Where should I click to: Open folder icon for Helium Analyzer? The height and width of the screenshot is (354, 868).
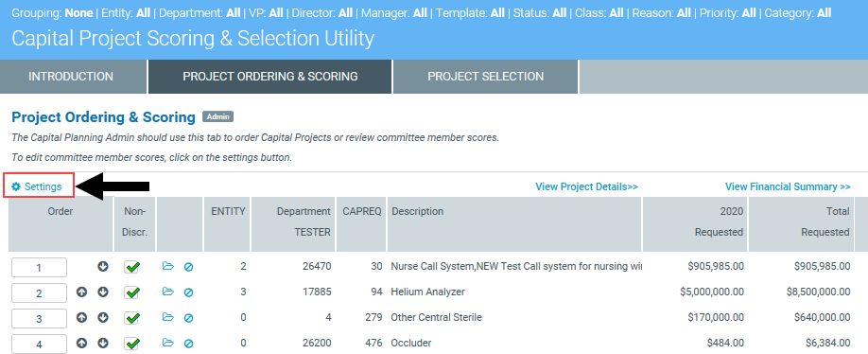167,292
